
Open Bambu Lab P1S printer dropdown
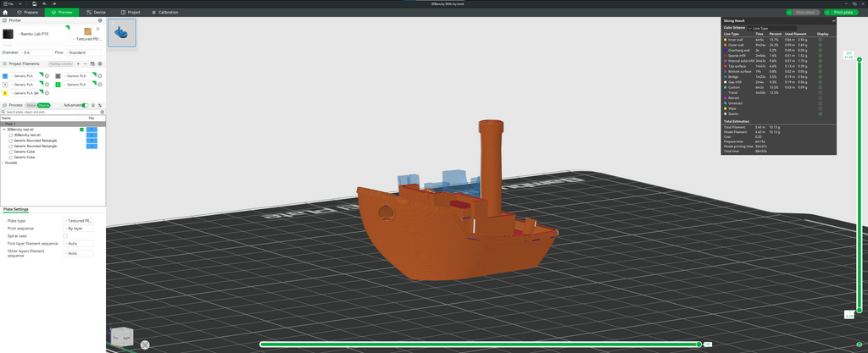point(43,34)
